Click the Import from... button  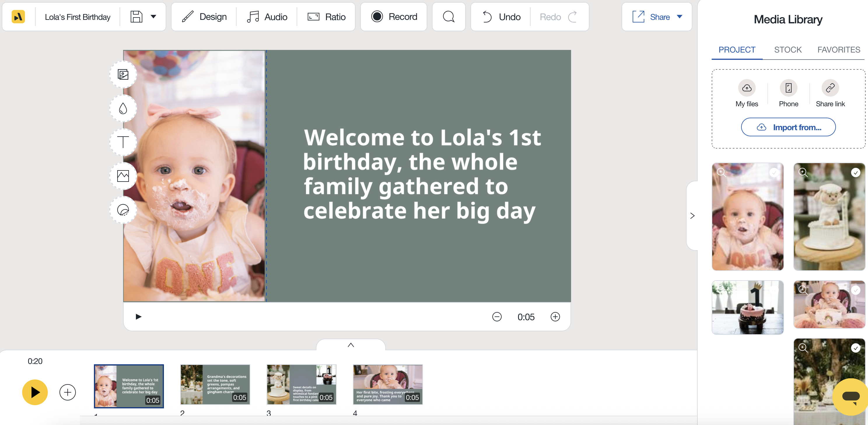(x=788, y=127)
